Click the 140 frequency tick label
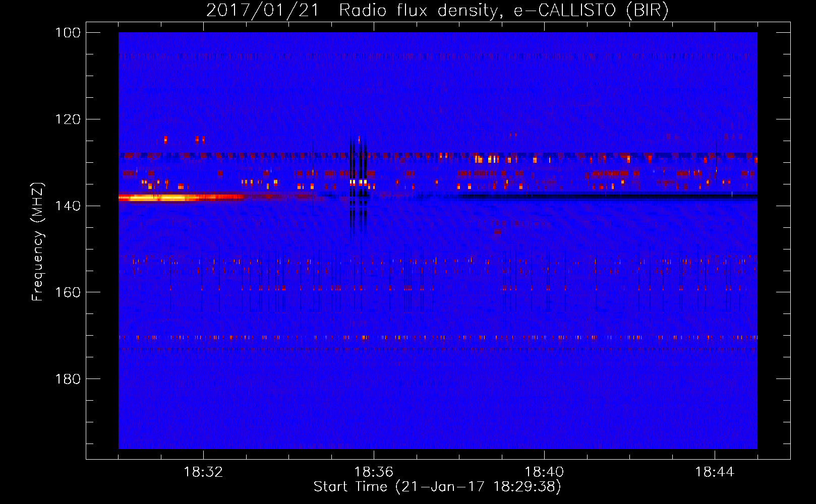This screenshot has height=504, width=816. coord(68,206)
